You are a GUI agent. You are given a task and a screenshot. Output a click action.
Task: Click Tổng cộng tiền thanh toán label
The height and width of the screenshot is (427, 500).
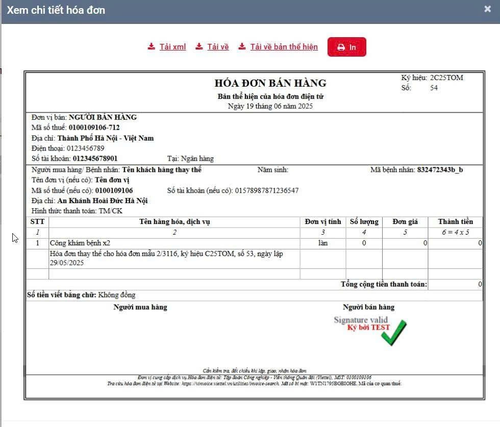[384, 284]
